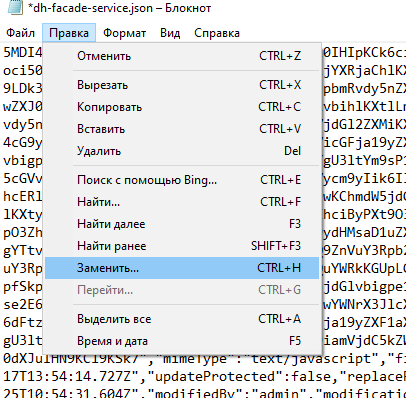Image resolution: width=406 pixels, height=398 pixels.
Task: Click the Удалить menu entry
Action: click(182, 151)
